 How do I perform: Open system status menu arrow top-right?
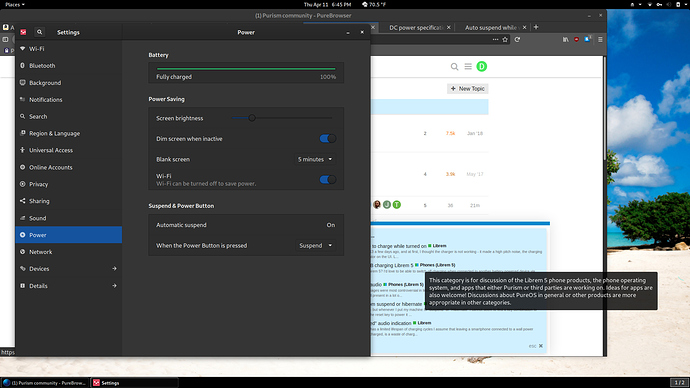tap(686, 4)
